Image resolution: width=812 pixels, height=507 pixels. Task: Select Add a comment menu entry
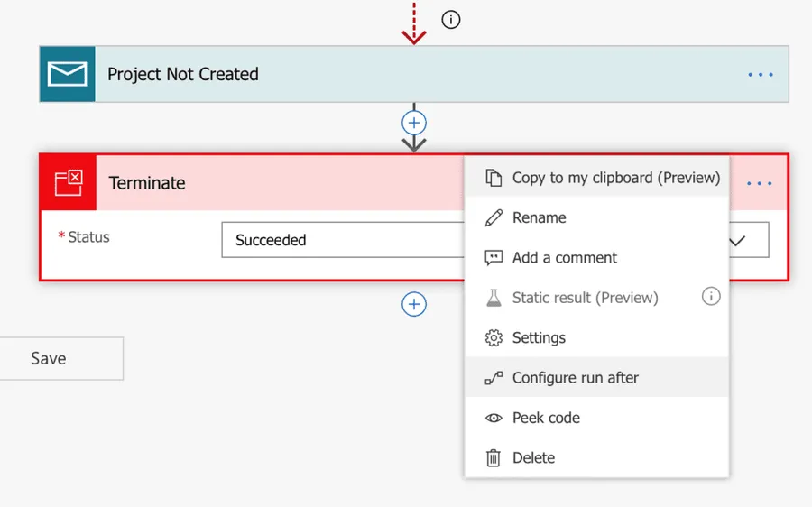point(564,258)
